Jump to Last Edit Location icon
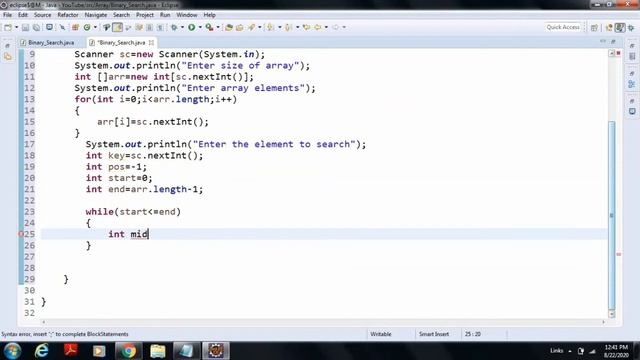Screen dimensions: 640x360 coord(307,27)
